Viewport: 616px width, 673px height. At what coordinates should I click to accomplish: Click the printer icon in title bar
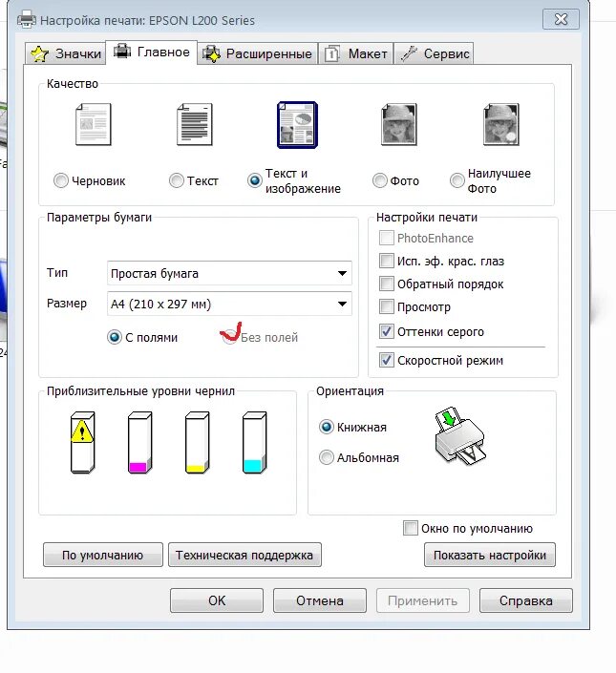click(x=26, y=20)
